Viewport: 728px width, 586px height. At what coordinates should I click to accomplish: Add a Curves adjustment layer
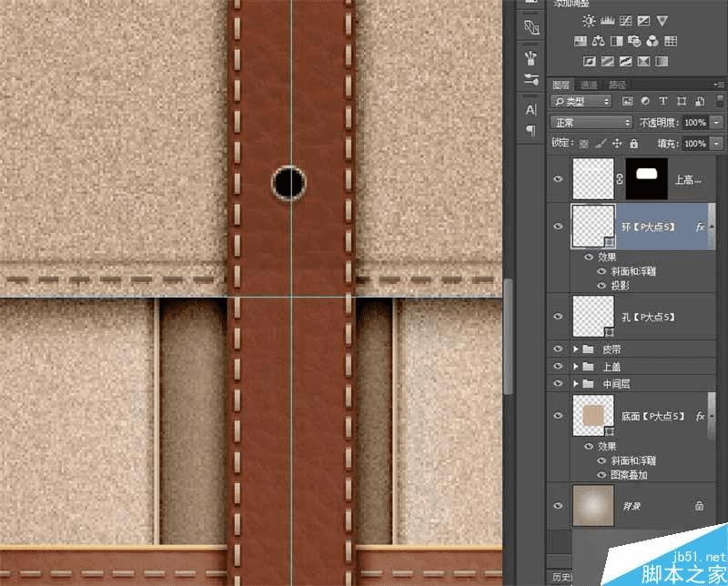pos(625,21)
